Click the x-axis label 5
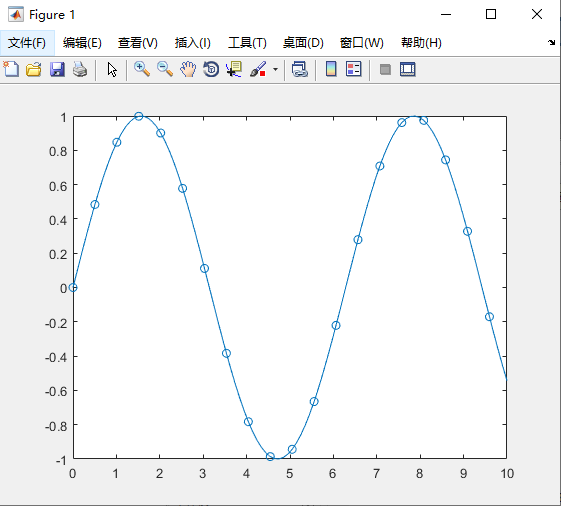561x506 pixels. coord(289,474)
